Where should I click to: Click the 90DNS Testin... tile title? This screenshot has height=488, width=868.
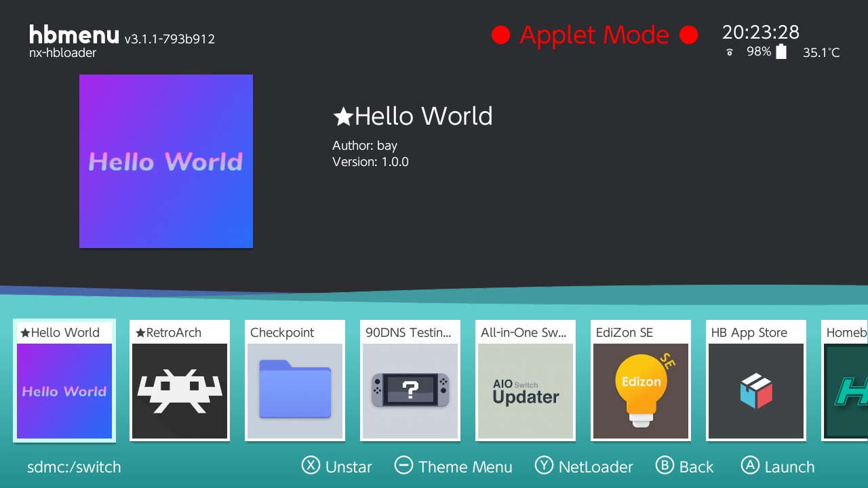click(408, 333)
